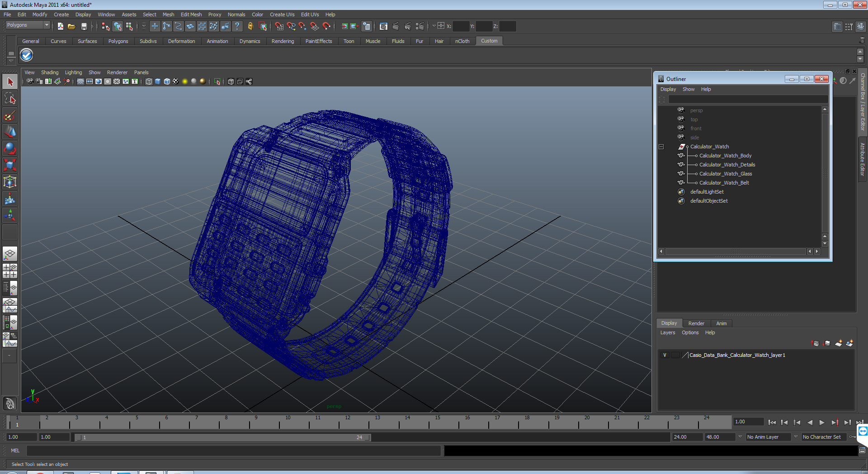Enable smooth shade all in viewport
The height and width of the screenshot is (474, 868).
(158, 81)
